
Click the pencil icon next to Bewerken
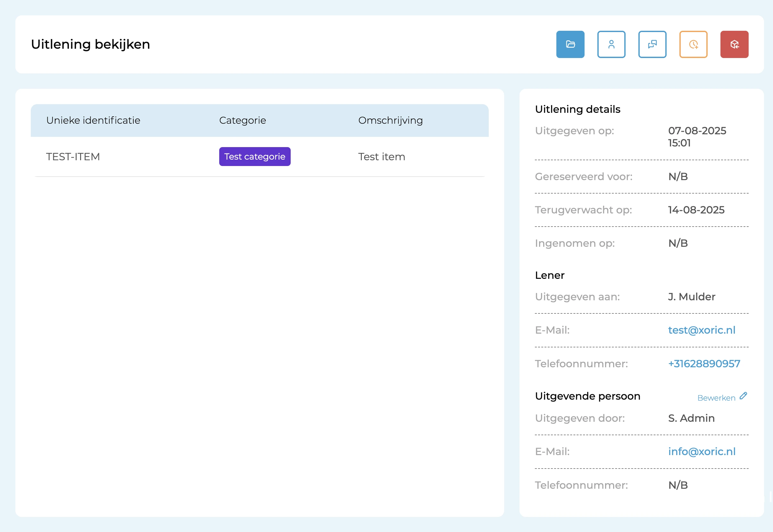[x=743, y=396]
